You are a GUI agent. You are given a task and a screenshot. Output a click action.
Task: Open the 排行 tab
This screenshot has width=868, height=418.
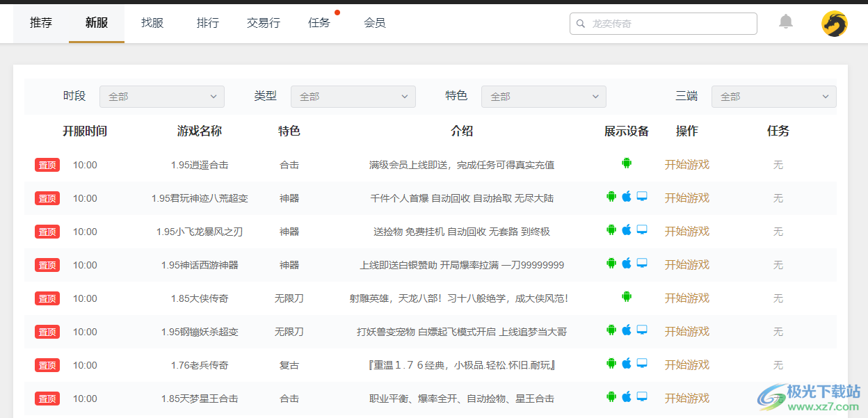(208, 23)
